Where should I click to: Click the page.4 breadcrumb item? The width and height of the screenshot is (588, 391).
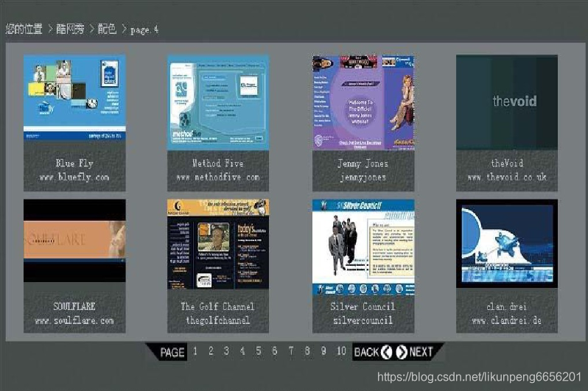(144, 29)
